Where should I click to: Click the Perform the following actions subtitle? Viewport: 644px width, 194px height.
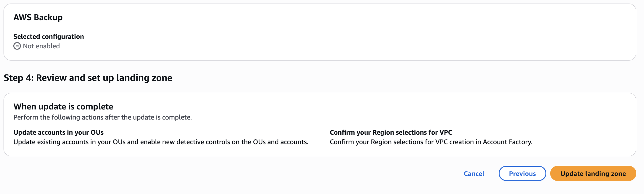[102, 117]
